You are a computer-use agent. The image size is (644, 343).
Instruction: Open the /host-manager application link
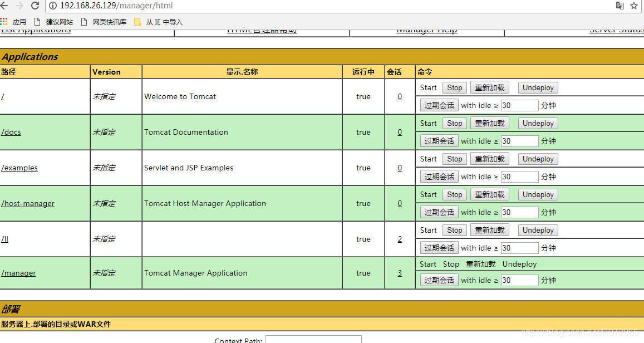(28, 204)
